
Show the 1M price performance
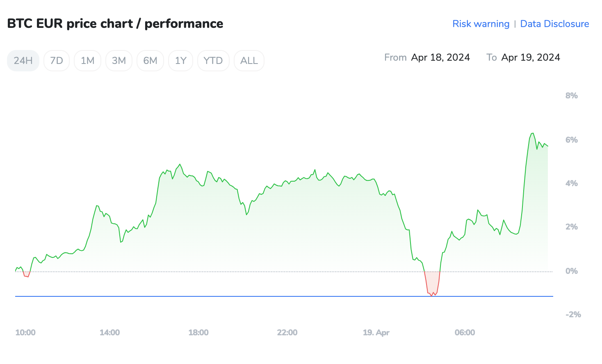pyautogui.click(x=87, y=61)
